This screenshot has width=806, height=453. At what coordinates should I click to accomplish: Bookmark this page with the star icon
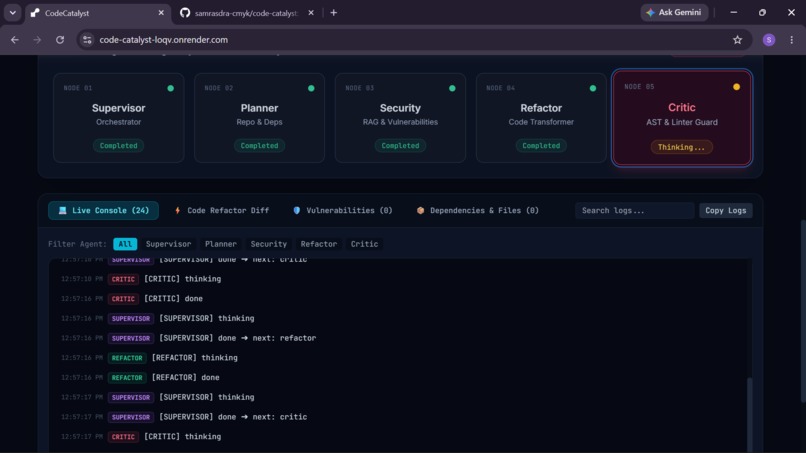[x=737, y=40]
